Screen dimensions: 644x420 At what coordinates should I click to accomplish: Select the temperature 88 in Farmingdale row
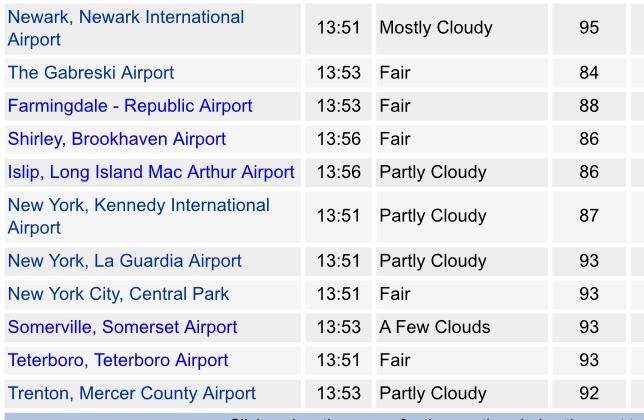[x=589, y=106]
